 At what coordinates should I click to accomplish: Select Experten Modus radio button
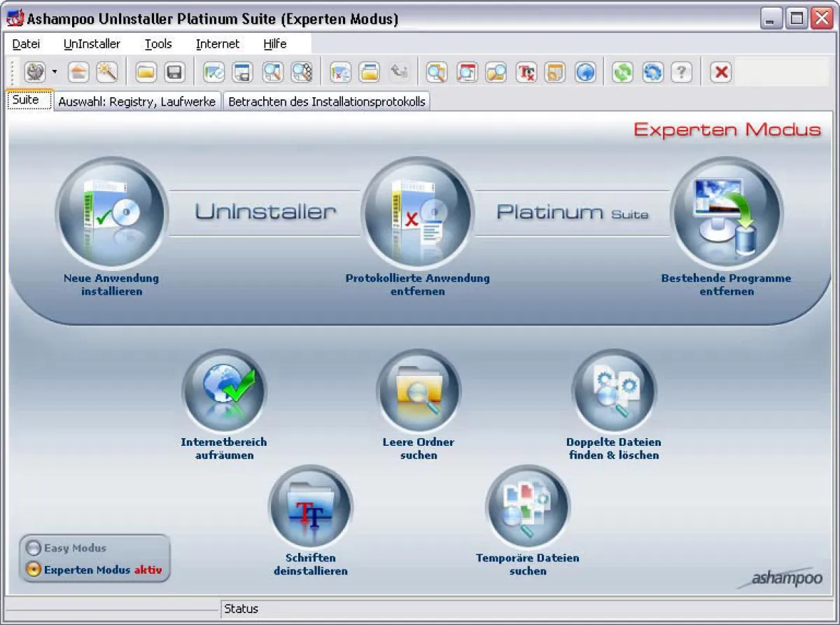click(x=34, y=570)
